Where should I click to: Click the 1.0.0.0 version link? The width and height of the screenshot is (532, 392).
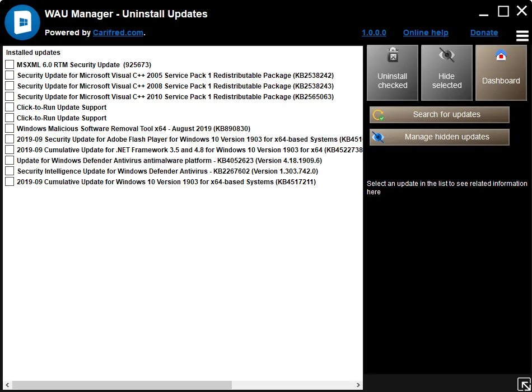(374, 32)
